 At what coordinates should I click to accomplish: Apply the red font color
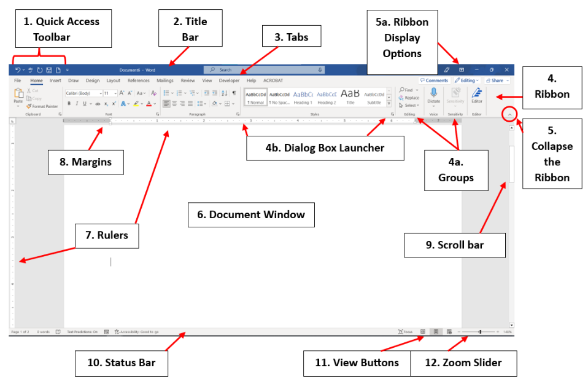149,104
